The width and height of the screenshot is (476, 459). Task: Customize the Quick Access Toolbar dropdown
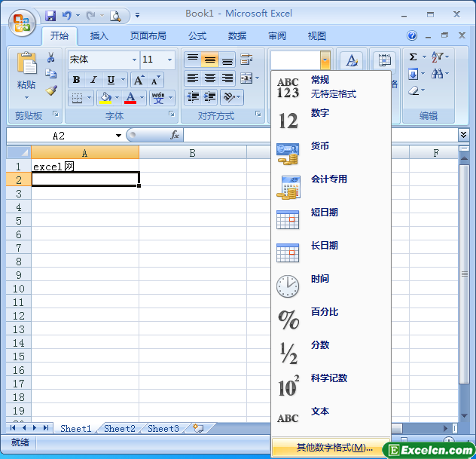tap(137, 15)
